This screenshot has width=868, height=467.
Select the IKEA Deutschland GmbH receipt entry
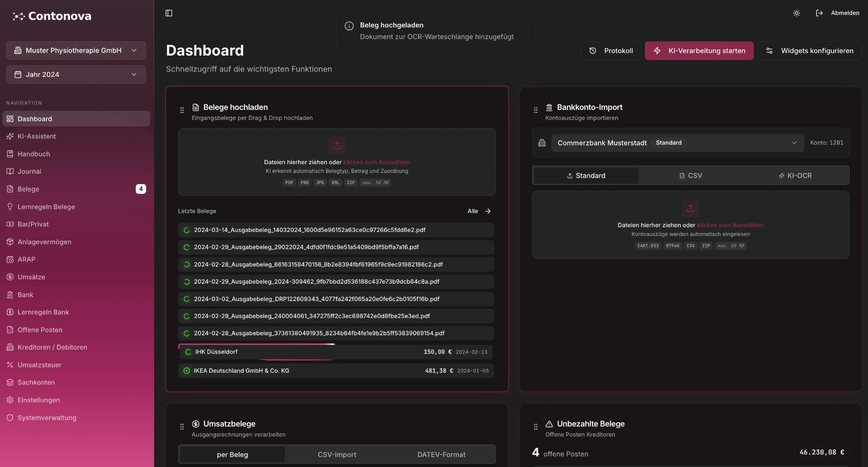(x=335, y=371)
